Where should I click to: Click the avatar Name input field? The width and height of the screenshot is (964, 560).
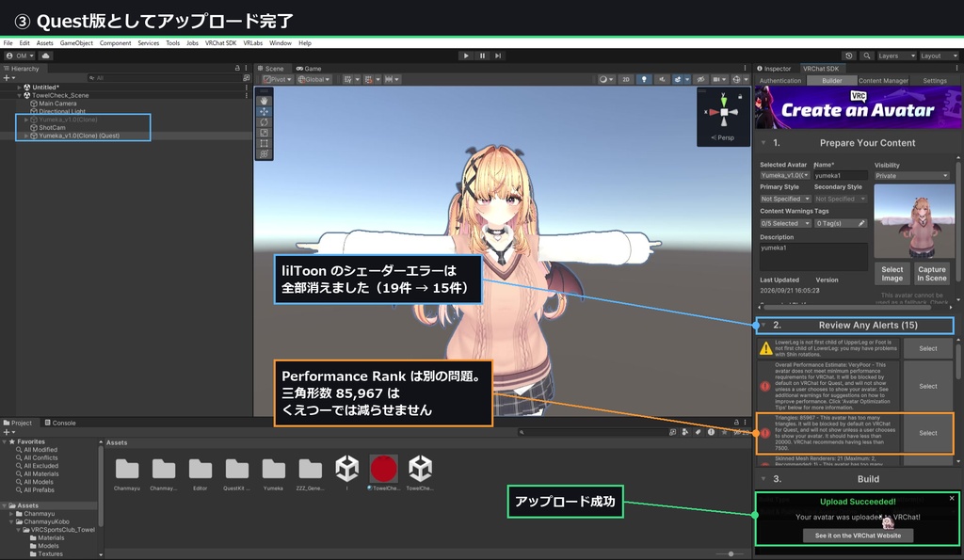coord(841,176)
